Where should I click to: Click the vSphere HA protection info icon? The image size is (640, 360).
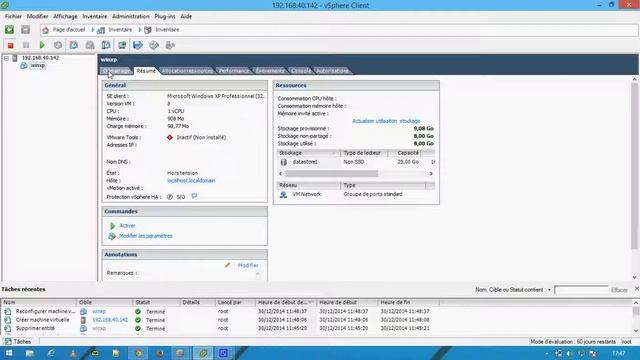(x=170, y=197)
